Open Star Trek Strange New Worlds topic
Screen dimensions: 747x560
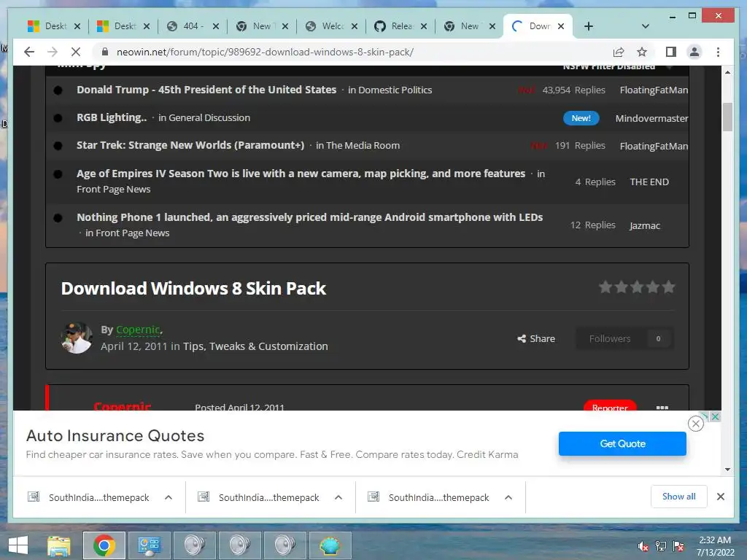[x=190, y=145]
